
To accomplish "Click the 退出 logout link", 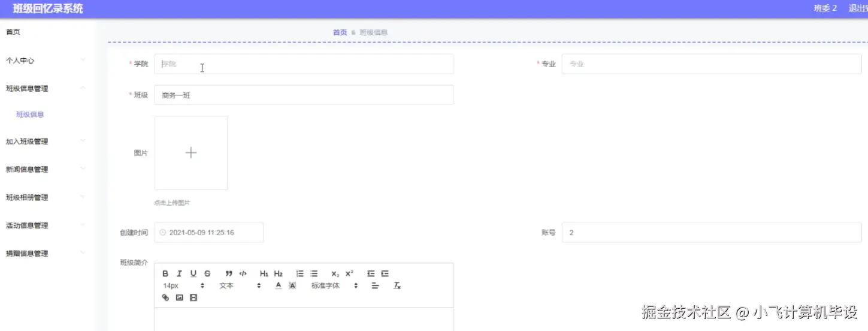I will coord(858,8).
